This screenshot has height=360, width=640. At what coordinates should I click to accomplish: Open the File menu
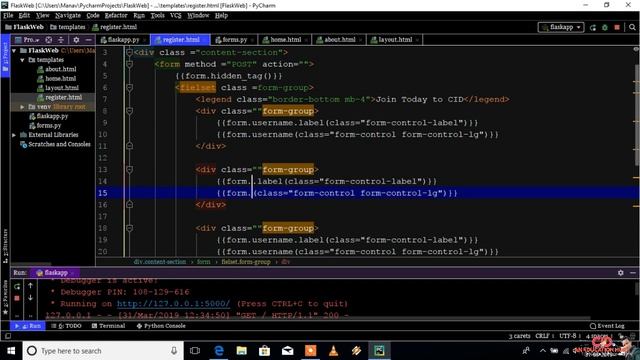click(x=8, y=16)
